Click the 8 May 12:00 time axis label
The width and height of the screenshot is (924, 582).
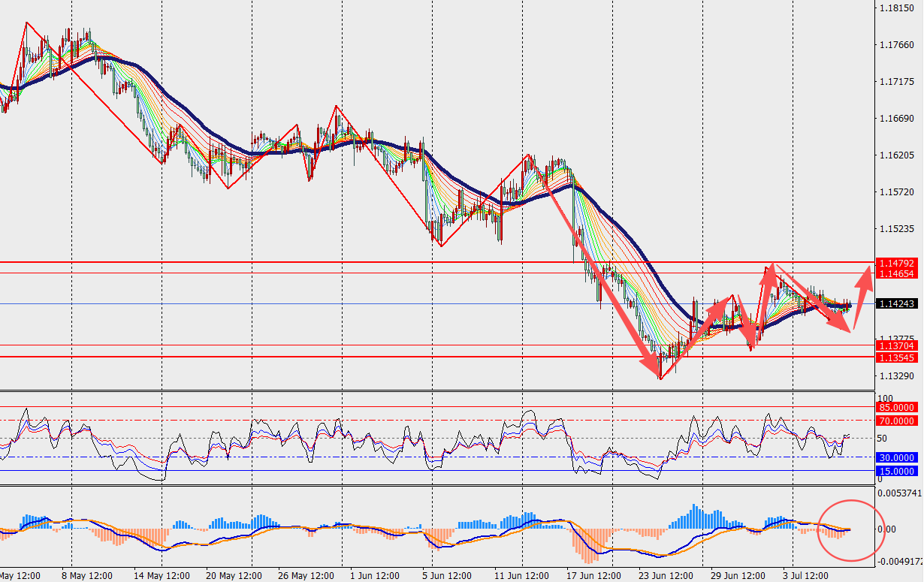(x=87, y=575)
